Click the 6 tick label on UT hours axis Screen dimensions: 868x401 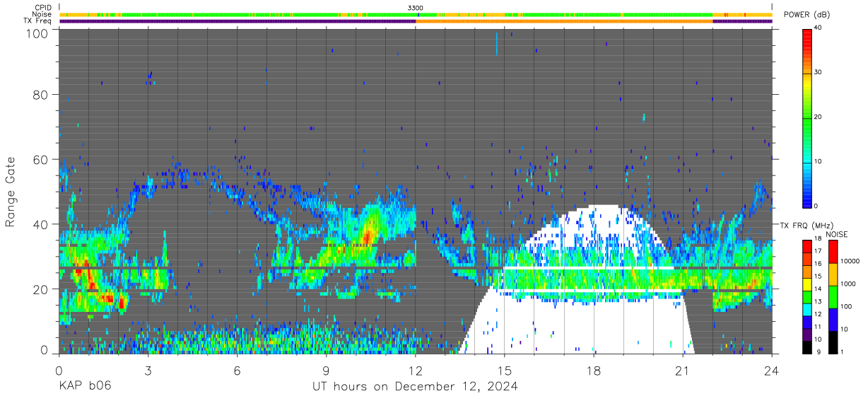(237, 370)
